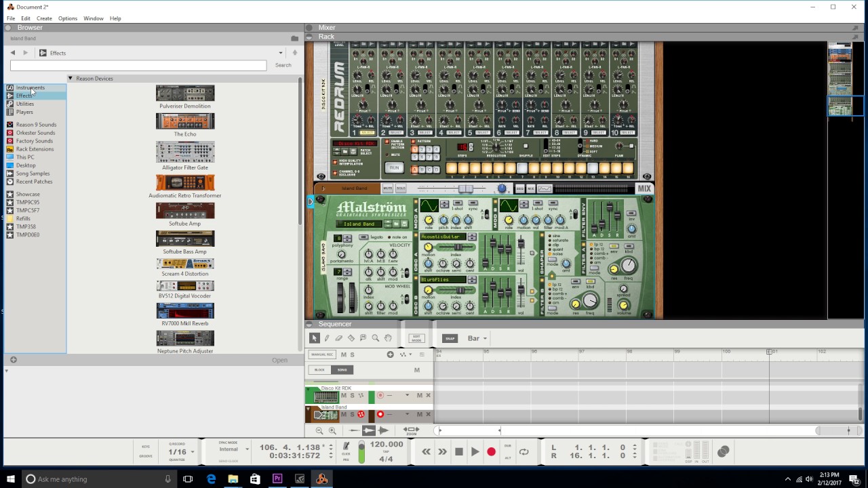The width and height of the screenshot is (868, 488).
Task: Collapse the Browser panel
Action: (9, 28)
